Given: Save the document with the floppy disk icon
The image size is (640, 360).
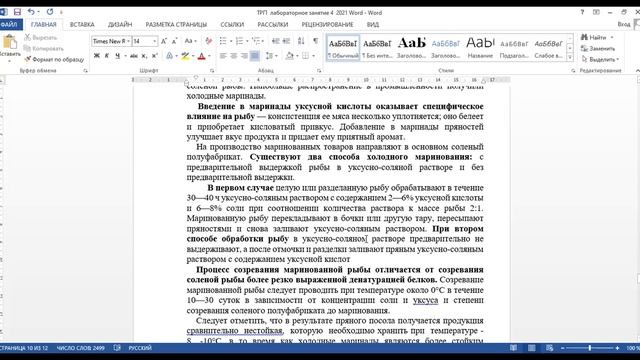Looking at the screenshot, I should pyautogui.click(x=17, y=12).
